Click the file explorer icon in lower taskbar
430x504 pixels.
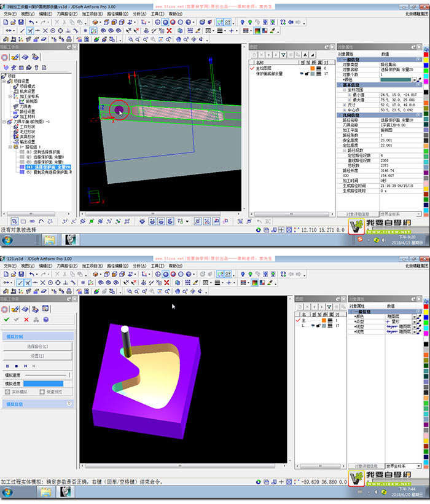(x=45, y=492)
